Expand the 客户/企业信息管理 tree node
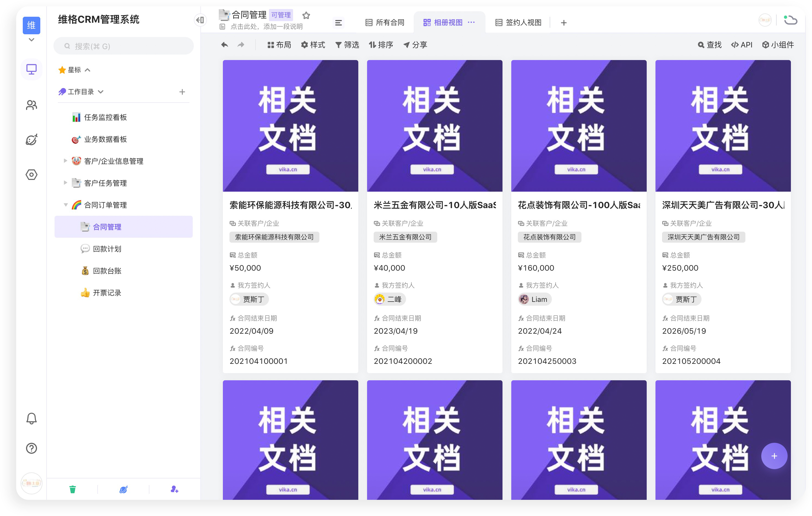The image size is (812, 516). pos(66,161)
